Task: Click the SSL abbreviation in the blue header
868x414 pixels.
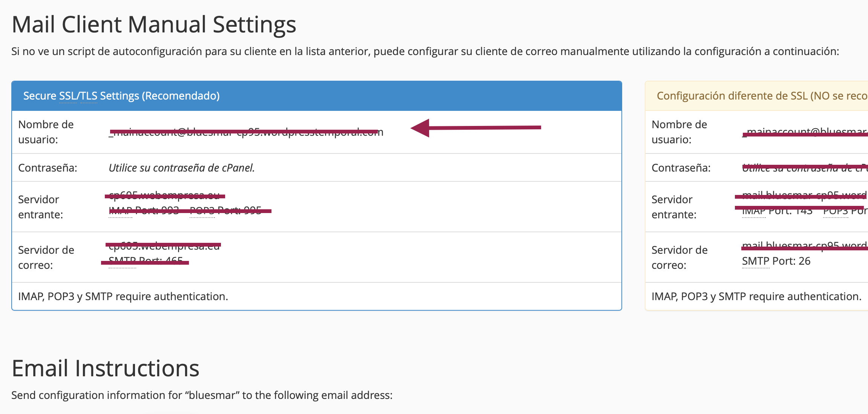Action: point(68,96)
